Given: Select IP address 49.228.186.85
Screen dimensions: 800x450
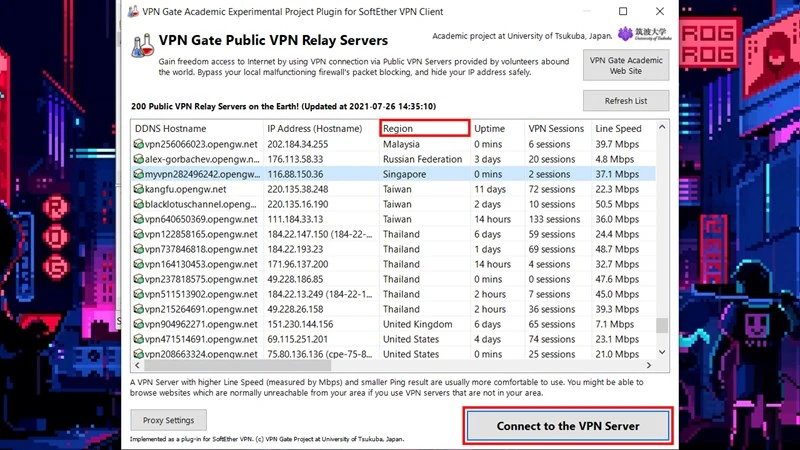Looking at the screenshot, I should [x=295, y=279].
